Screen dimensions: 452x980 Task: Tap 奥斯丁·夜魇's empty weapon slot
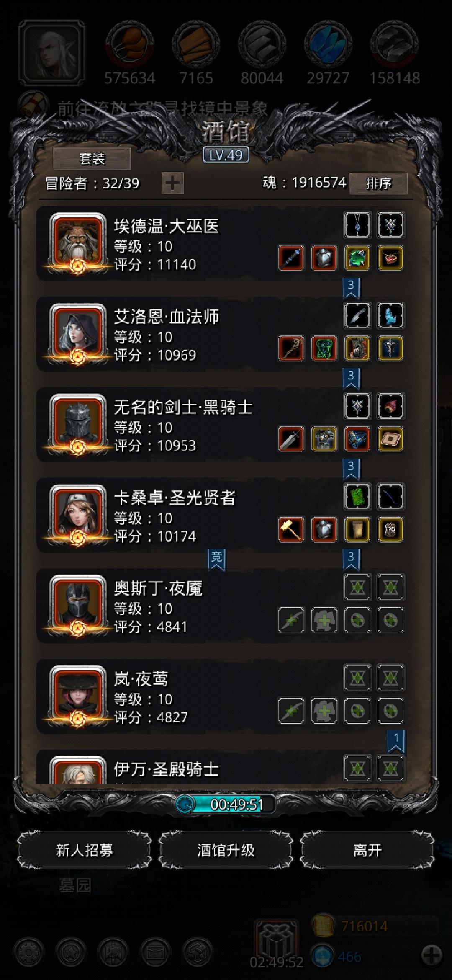pyautogui.click(x=291, y=620)
